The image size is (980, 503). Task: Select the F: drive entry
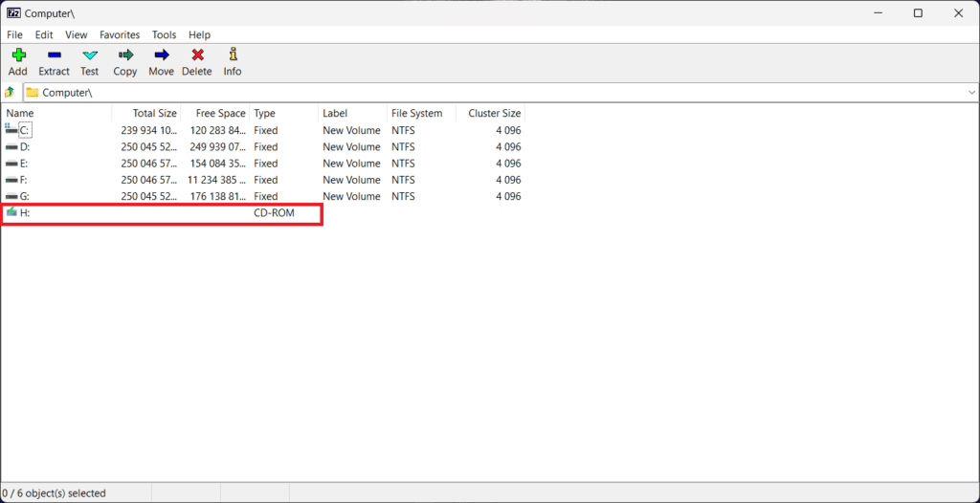coord(24,180)
